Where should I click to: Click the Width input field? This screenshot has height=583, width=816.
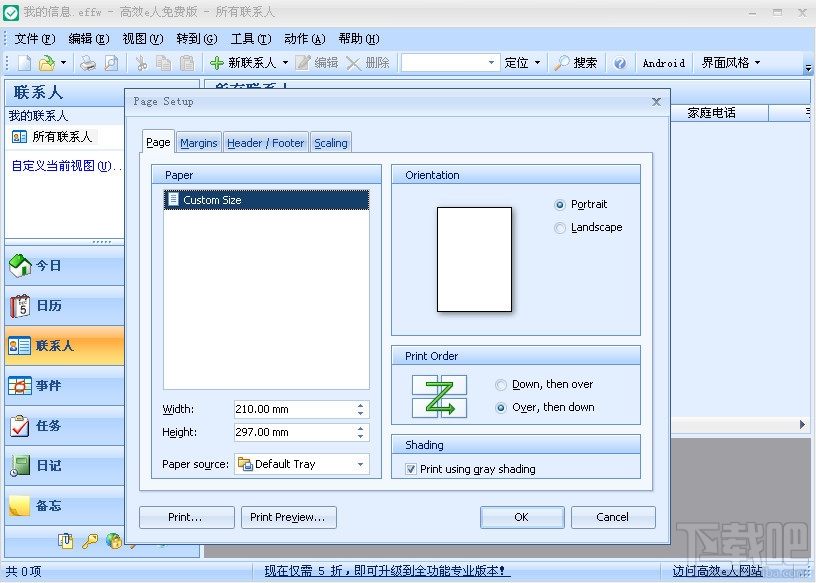[x=294, y=409]
